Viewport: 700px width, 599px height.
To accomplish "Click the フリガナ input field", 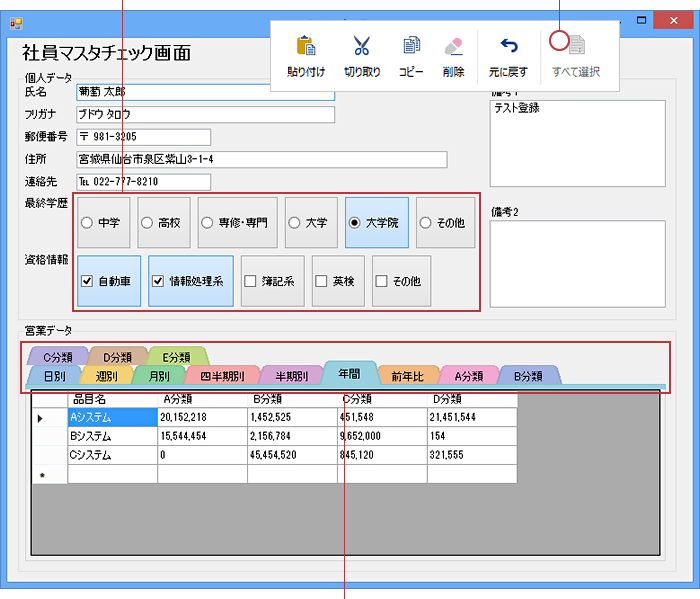I will click(205, 114).
